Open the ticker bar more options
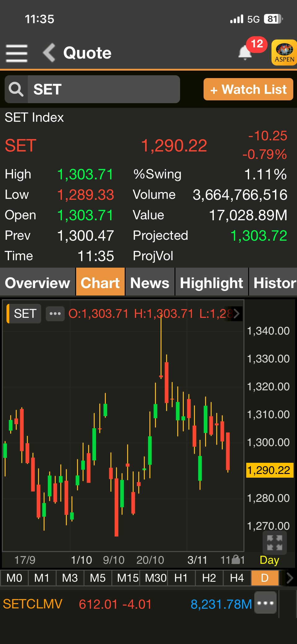Image resolution: width=297 pixels, height=644 pixels. point(265,603)
